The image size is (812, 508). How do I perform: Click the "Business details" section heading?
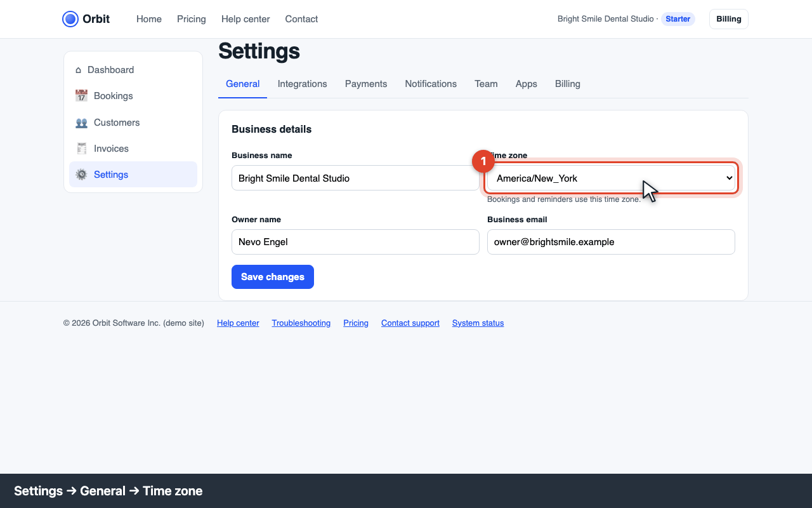pos(272,129)
